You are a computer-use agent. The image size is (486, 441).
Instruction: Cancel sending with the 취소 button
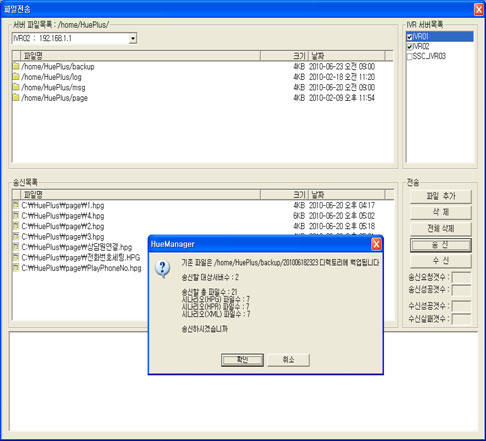(288, 360)
